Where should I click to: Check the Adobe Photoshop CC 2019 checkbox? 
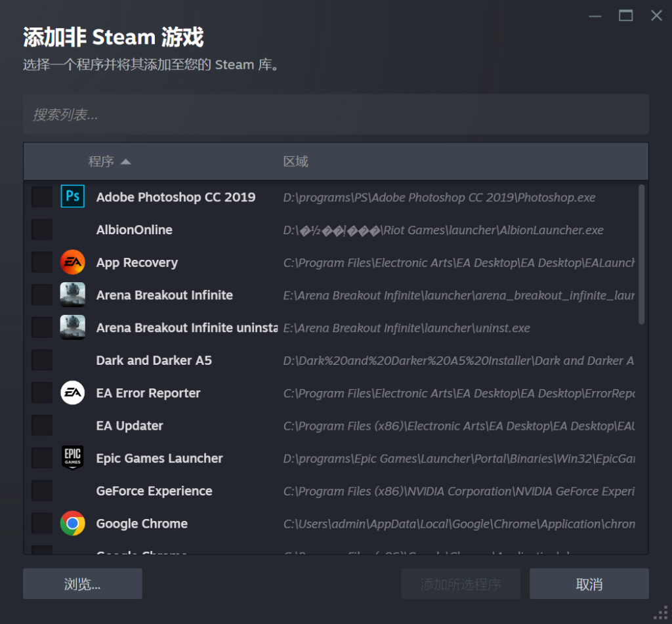42,197
